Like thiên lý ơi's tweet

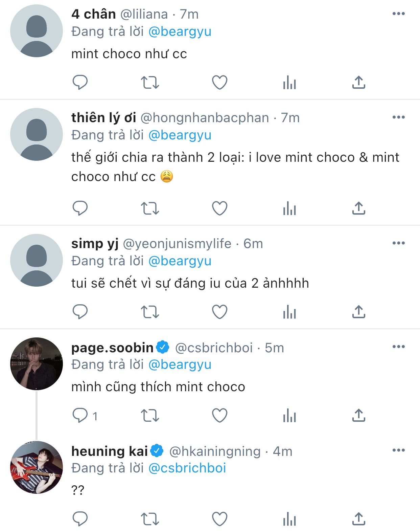click(x=219, y=208)
